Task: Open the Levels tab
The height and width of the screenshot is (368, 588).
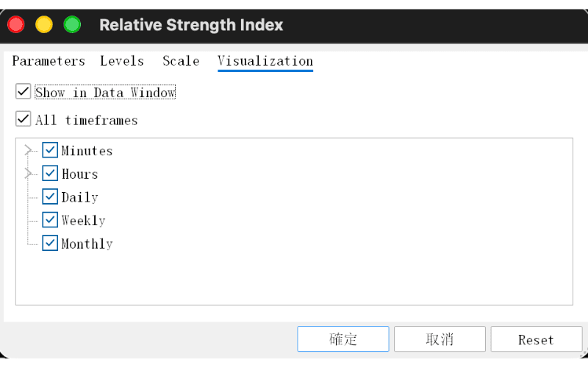Action: [x=122, y=61]
